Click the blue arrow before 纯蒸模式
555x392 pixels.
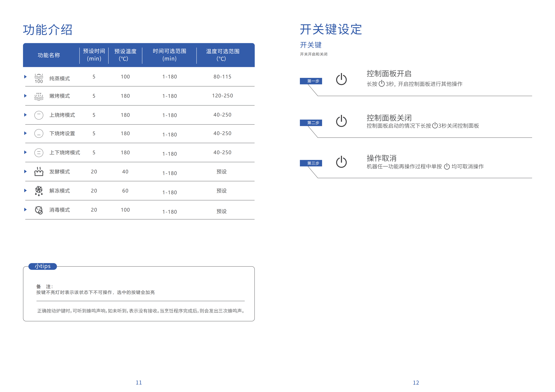coord(25,77)
